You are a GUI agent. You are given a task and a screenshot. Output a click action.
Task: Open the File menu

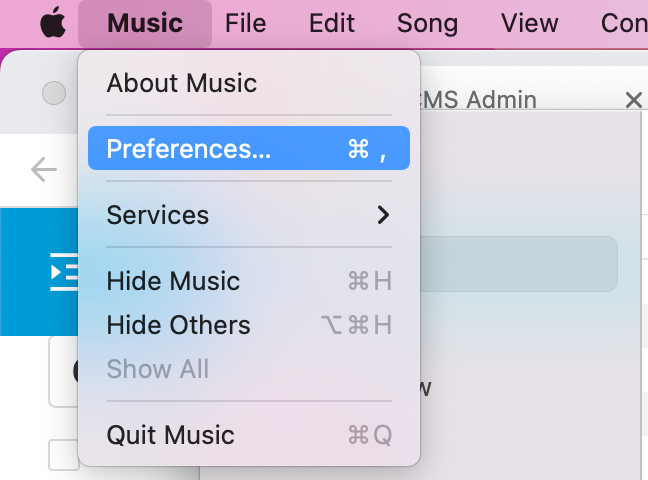pyautogui.click(x=245, y=23)
